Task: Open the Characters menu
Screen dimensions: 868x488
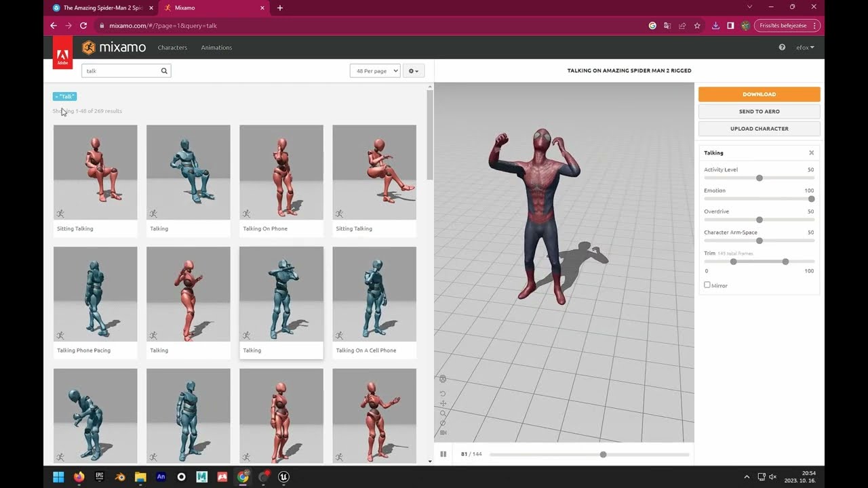Action: (172, 47)
